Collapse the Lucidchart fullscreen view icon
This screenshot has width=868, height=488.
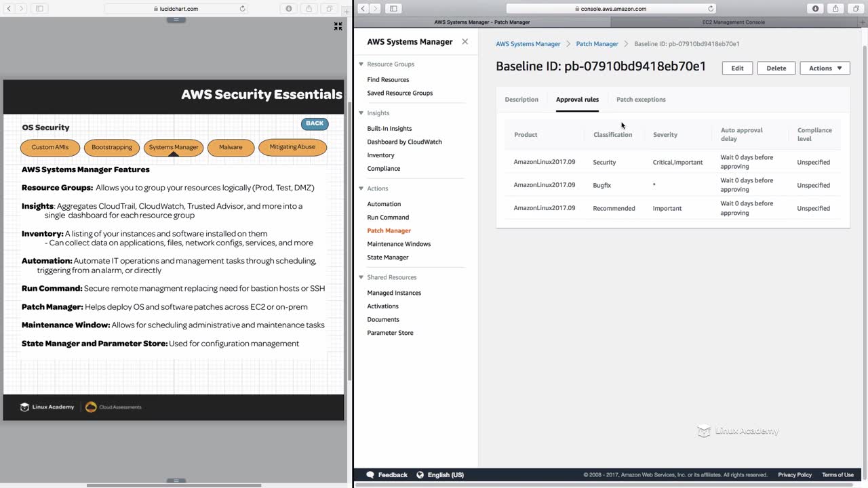coord(338,26)
